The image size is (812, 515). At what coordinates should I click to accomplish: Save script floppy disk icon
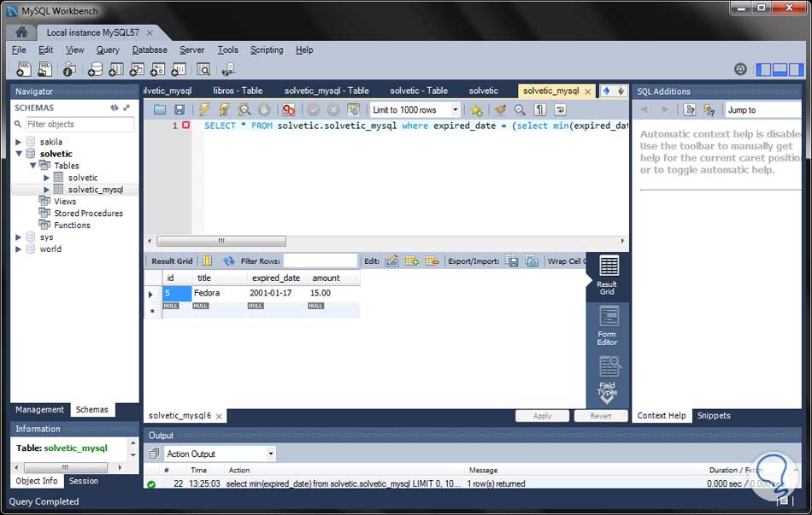tap(179, 109)
